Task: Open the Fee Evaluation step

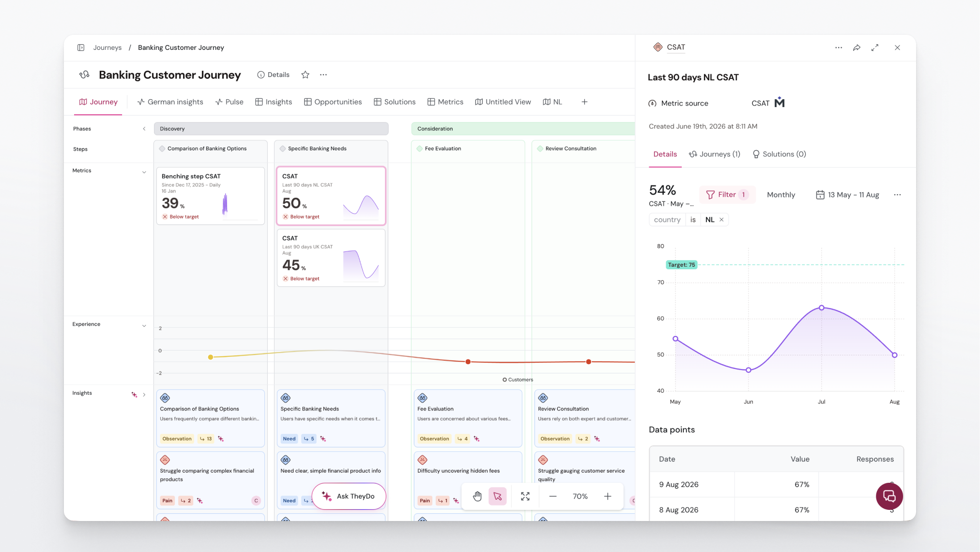Action: [x=443, y=149]
